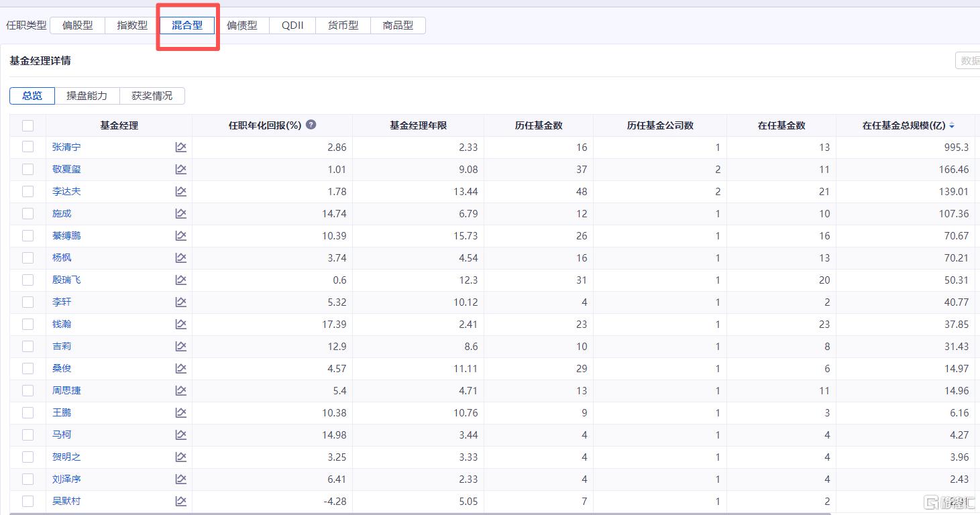The height and width of the screenshot is (515, 980).
Task: Check the box for 杨枫
Action: point(28,257)
